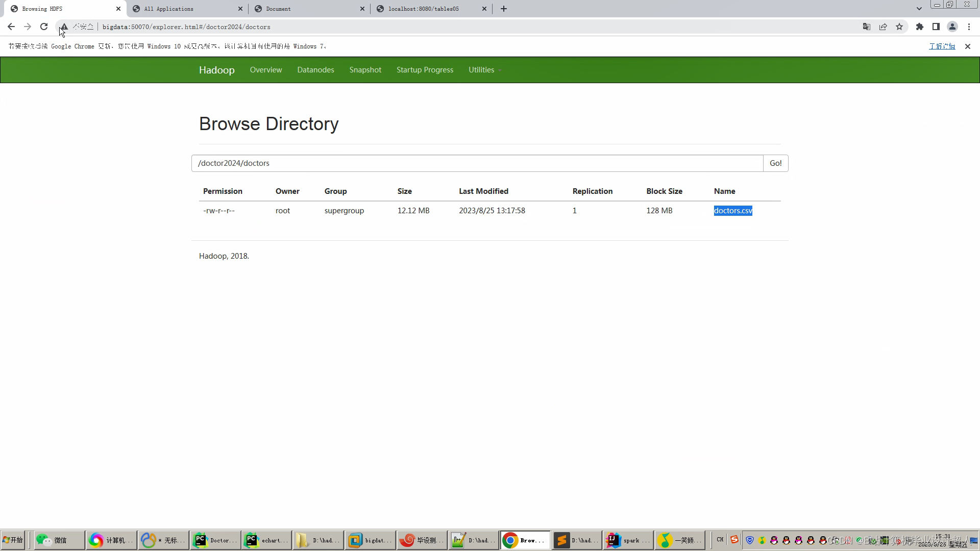Open the Startup Progress page

tap(425, 70)
